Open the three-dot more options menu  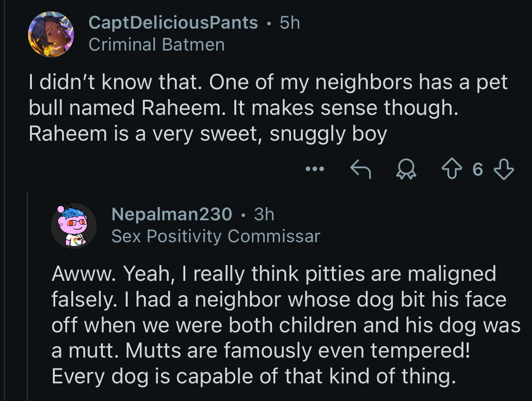click(315, 168)
